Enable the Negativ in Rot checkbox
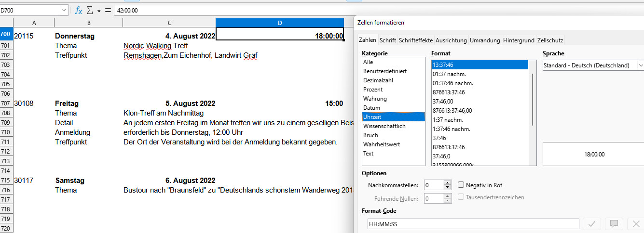This screenshot has height=233, width=644. pyautogui.click(x=461, y=185)
